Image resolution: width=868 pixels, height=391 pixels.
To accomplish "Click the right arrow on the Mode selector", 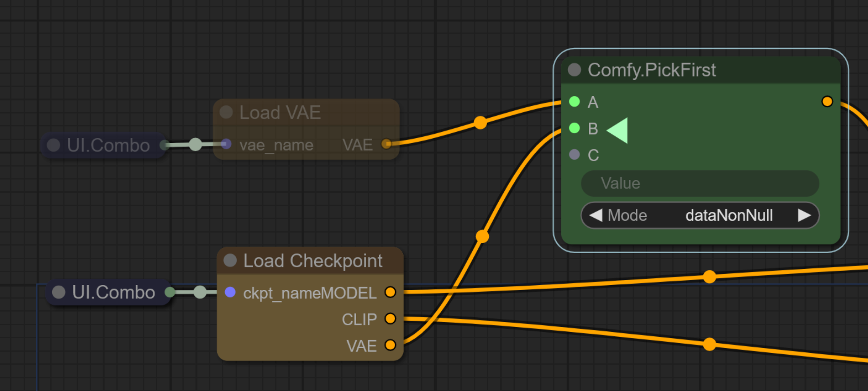I will (x=804, y=215).
